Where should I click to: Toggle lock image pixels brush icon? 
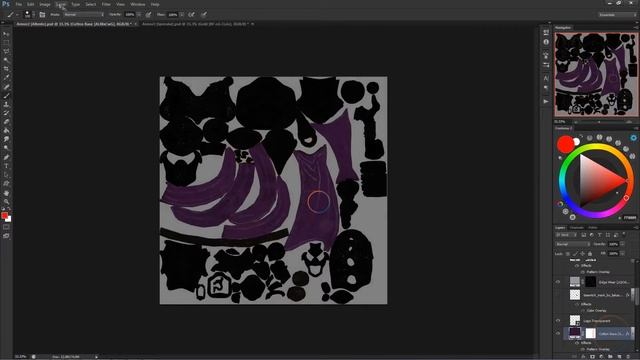coord(575,254)
